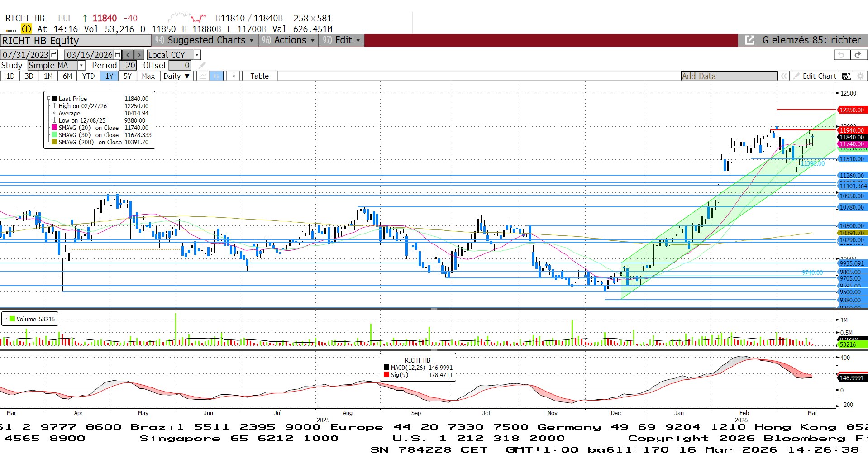Click the undo arrow button
Image resolution: width=868 pixels, height=473 pixels.
[x=841, y=55]
